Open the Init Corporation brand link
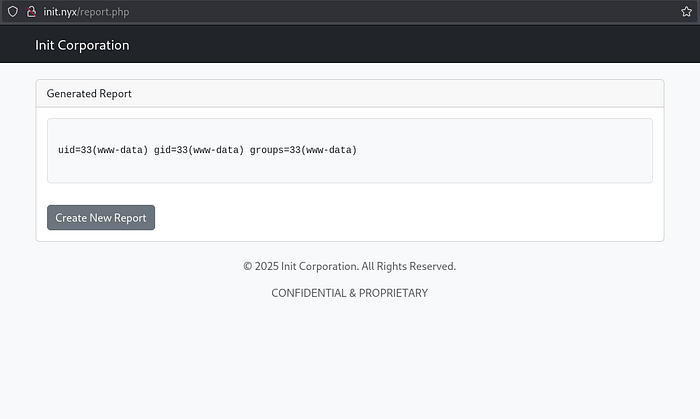 82,45
